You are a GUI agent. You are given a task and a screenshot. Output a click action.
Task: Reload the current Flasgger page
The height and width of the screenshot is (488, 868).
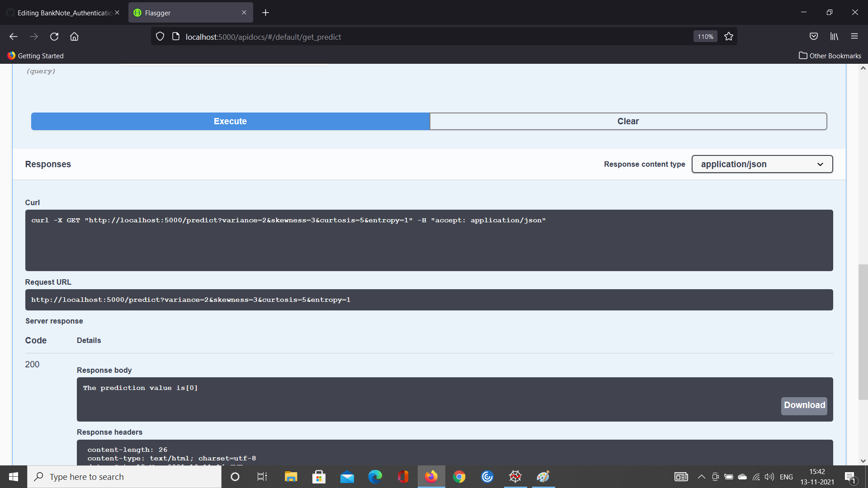pos(54,37)
